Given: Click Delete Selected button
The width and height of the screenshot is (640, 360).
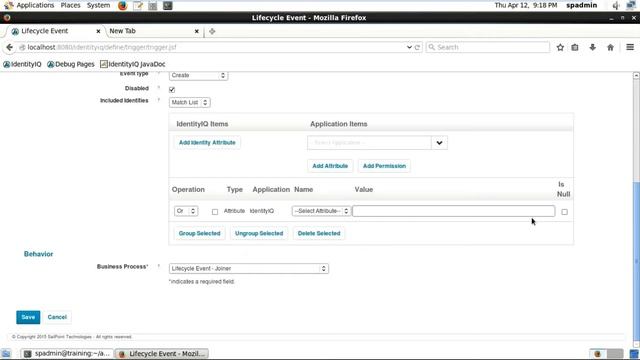Looking at the screenshot, I should 319,233.
